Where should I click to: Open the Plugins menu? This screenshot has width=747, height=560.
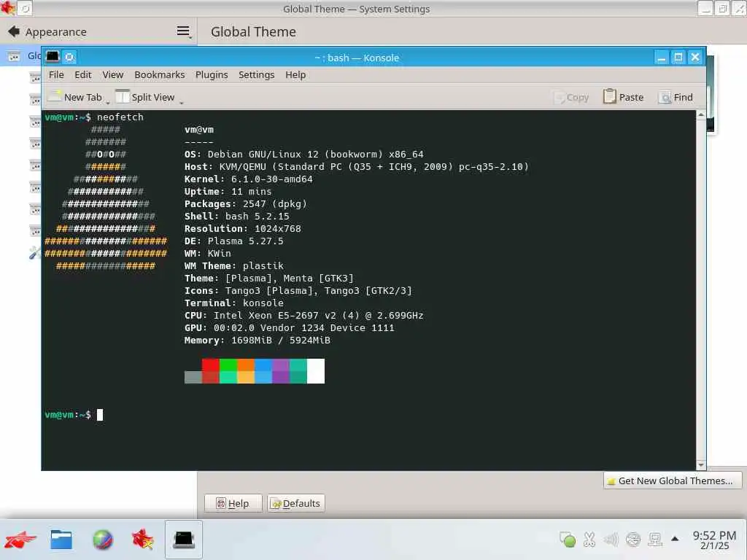pos(212,75)
